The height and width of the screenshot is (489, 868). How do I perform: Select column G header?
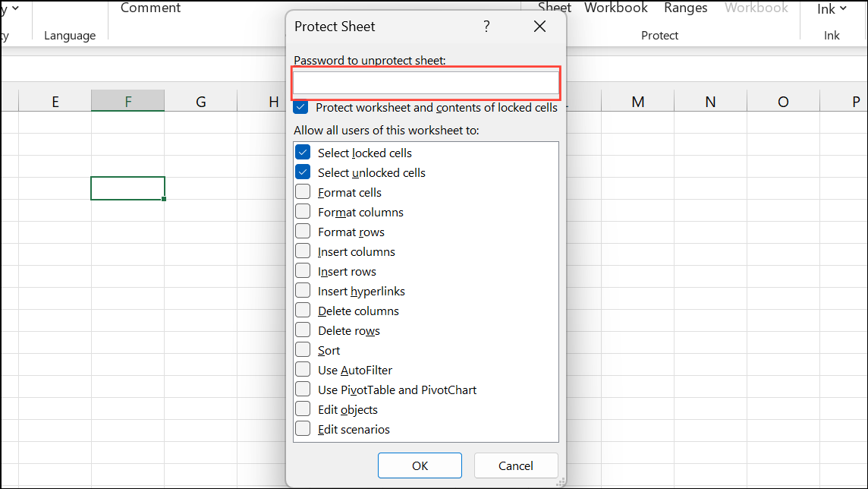point(201,102)
